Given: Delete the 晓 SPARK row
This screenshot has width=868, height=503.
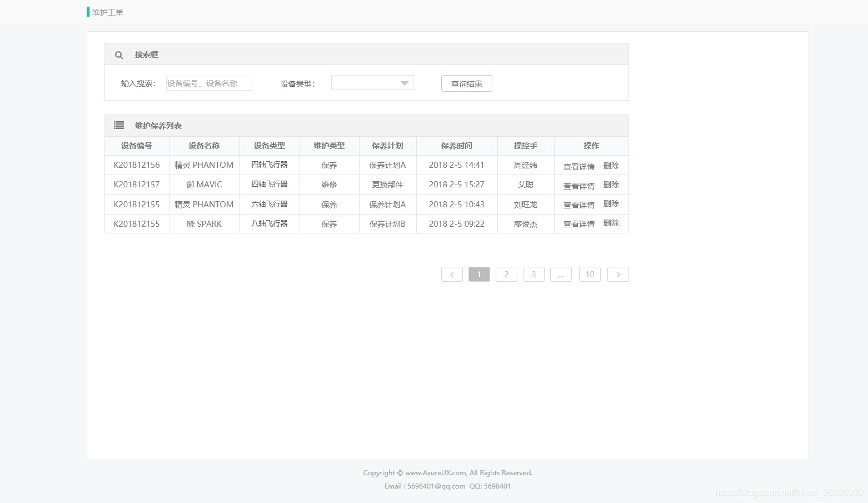Looking at the screenshot, I should tap(611, 223).
